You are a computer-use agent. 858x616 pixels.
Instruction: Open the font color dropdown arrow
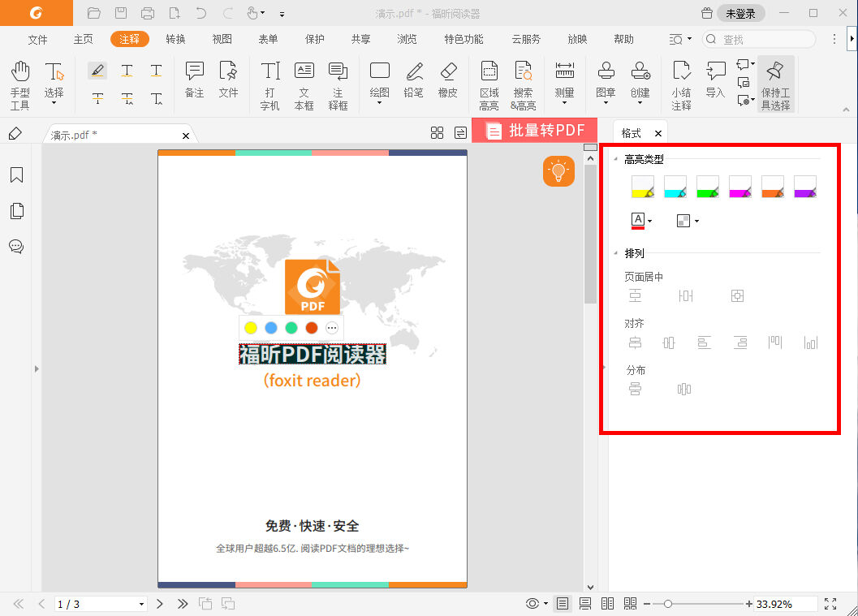coord(649,219)
